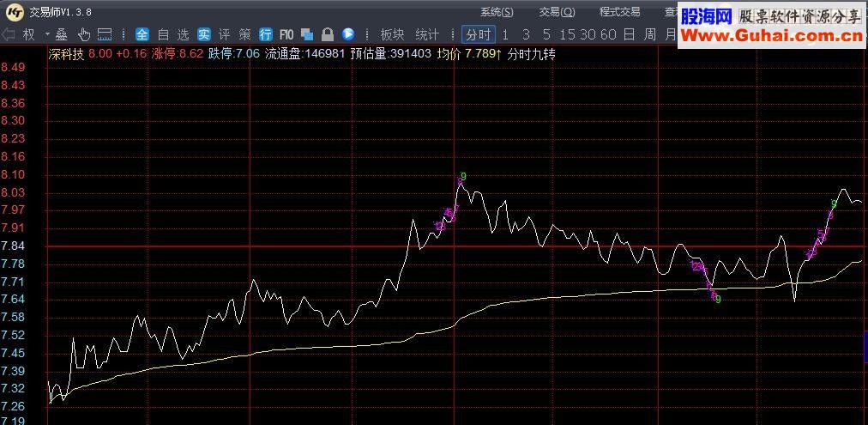Screen dimensions: 868x425
Task: Click the stock name 深科技
Action: [66, 54]
